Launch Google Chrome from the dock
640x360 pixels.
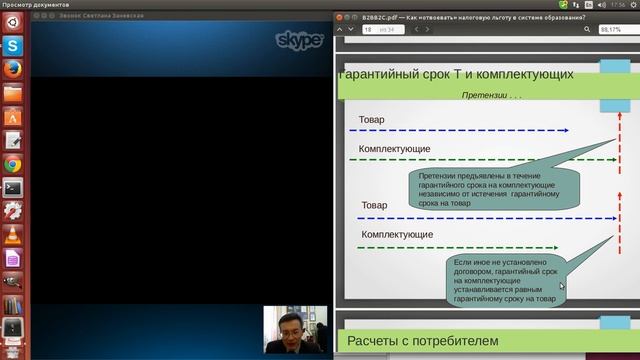tap(13, 164)
